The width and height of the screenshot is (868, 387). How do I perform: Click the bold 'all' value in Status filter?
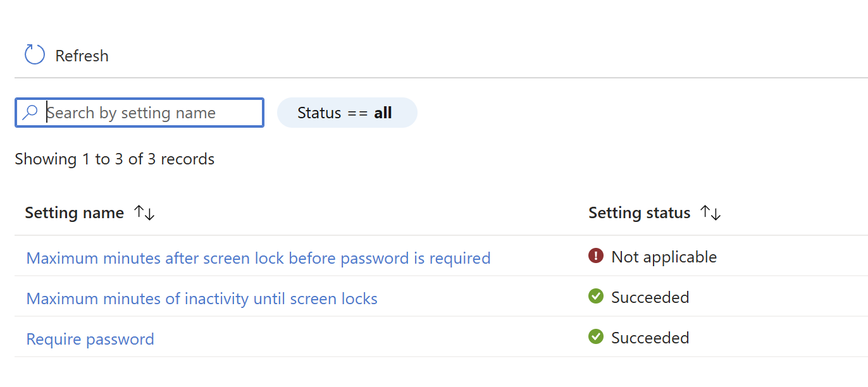383,113
